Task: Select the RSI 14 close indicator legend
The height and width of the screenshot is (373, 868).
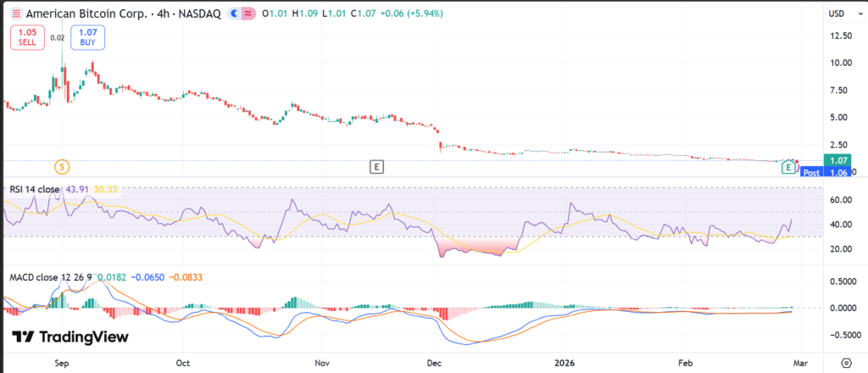Action: pyautogui.click(x=42, y=187)
